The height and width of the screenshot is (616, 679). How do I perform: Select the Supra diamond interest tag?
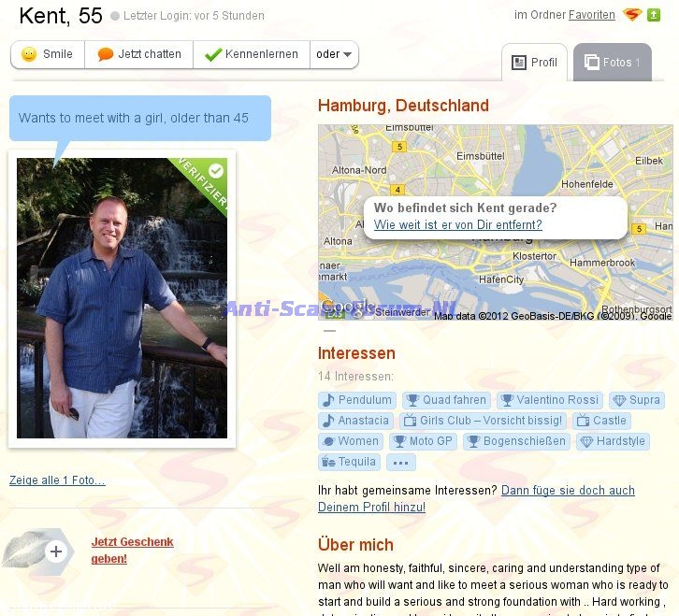(x=636, y=400)
